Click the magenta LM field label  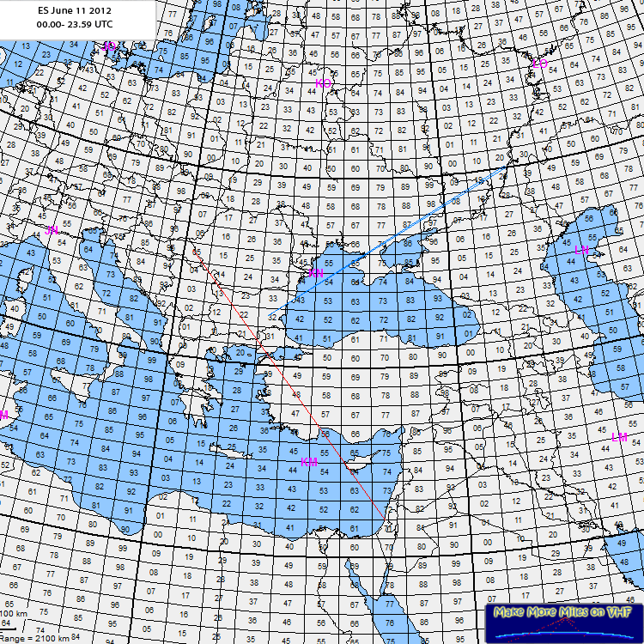(619, 437)
